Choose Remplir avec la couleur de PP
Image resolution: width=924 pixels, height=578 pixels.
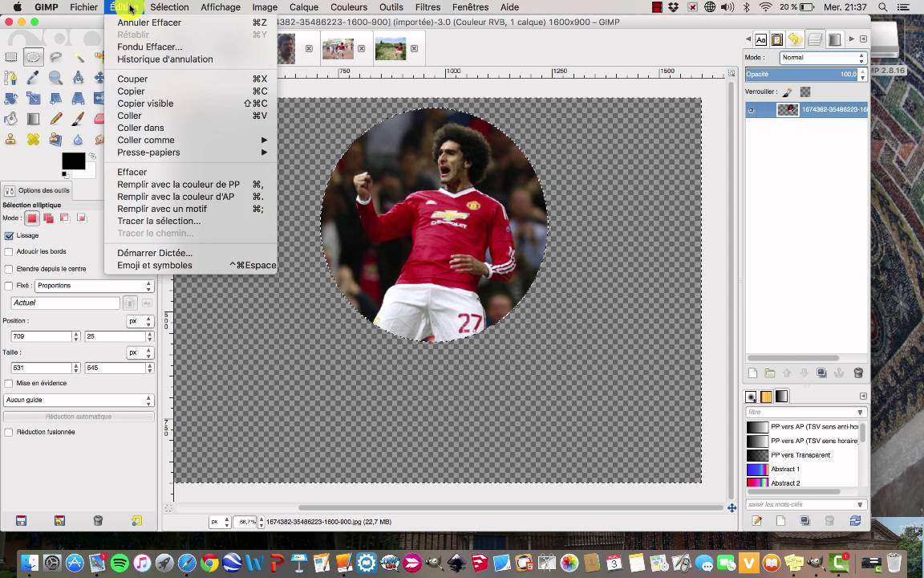(x=190, y=185)
